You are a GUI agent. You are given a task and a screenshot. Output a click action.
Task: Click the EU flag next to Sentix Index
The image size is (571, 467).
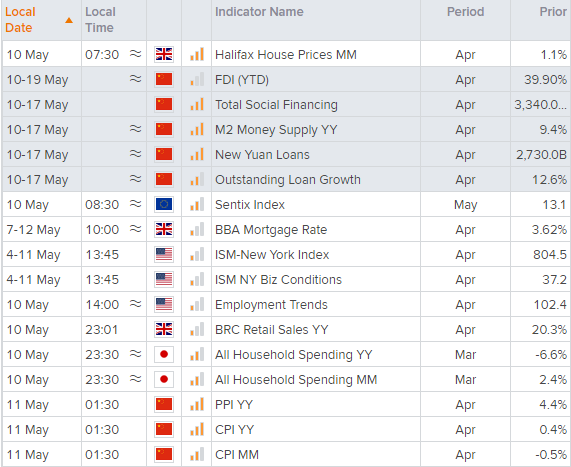point(164,204)
